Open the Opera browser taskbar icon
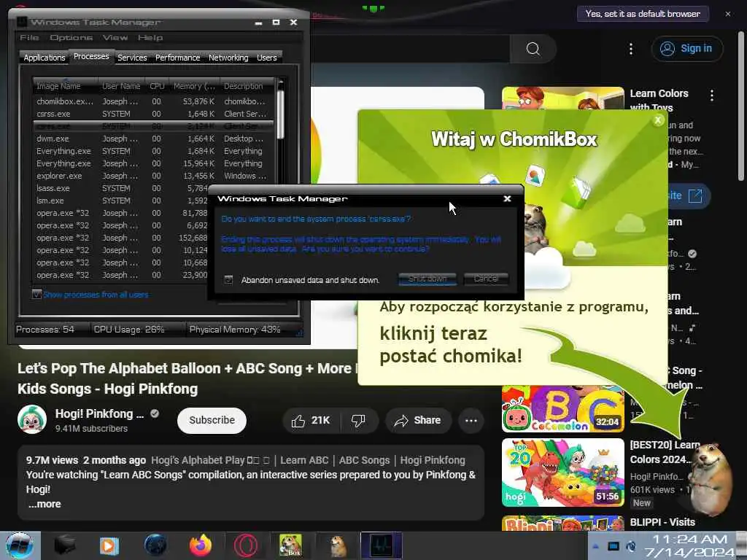 coord(246,545)
